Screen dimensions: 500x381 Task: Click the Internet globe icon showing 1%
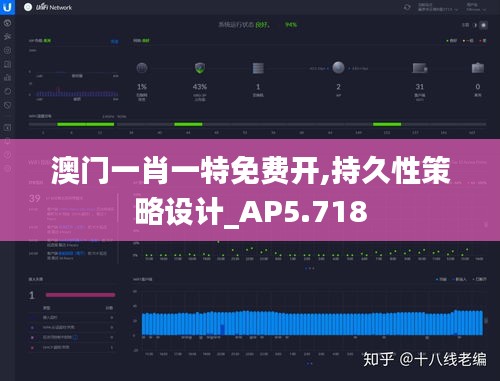142,68
